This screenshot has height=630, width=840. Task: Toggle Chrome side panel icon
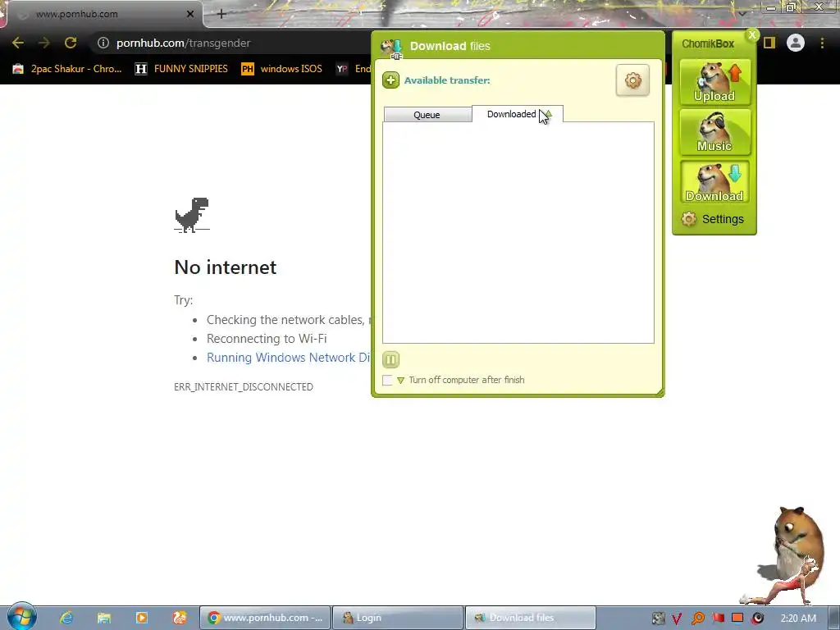[769, 43]
